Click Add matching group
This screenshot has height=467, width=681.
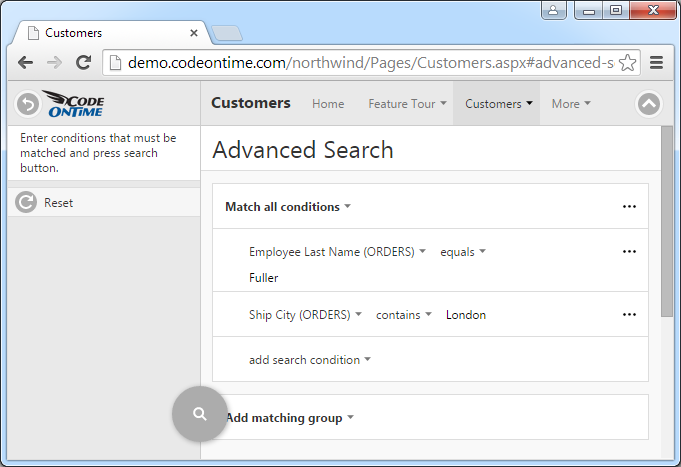(x=290, y=418)
